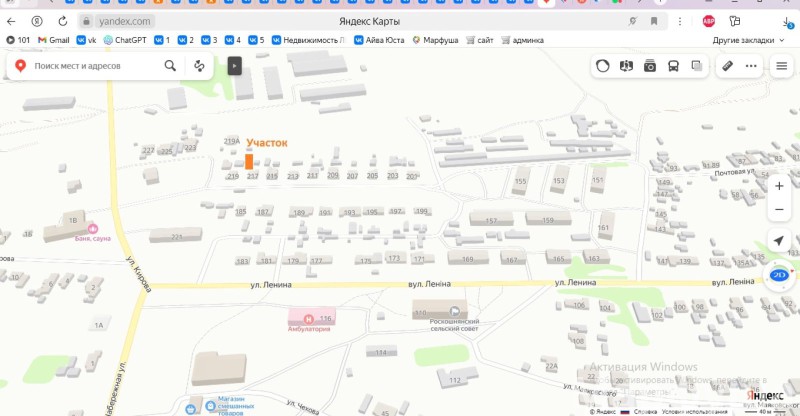This screenshot has height=416, width=800.
Task: Toggle the page bookmark icon
Action: [x=654, y=20]
